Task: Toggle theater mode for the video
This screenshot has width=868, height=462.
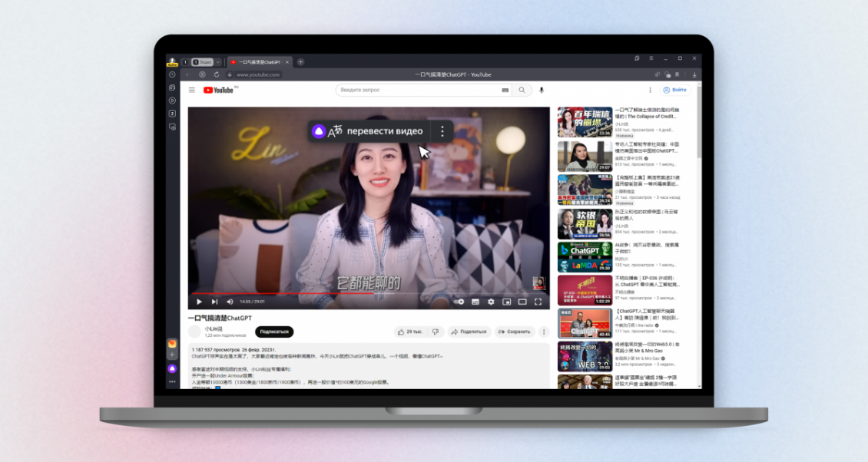Action: click(x=522, y=302)
